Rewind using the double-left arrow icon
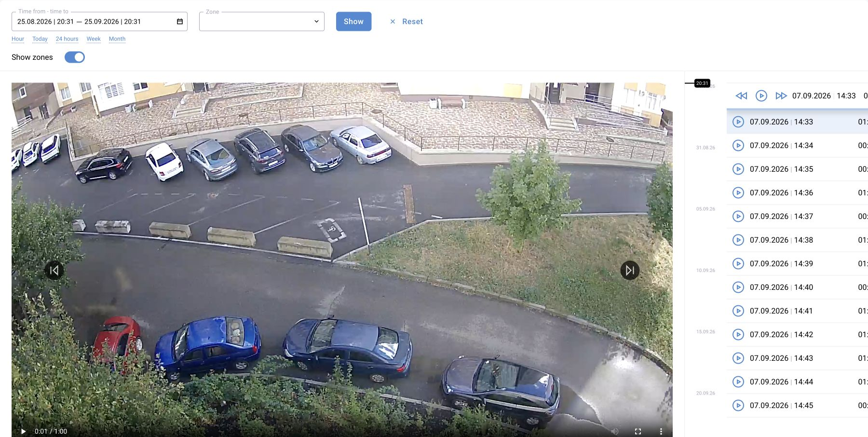Screen dimensions: 868x437 click(x=741, y=96)
